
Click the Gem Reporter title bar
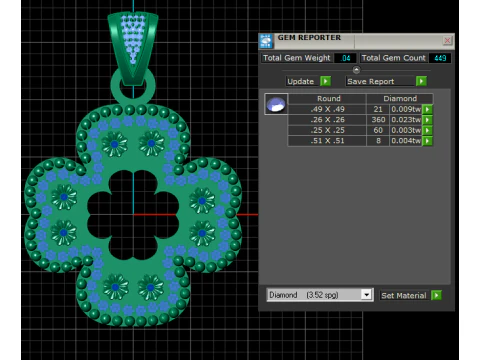[357, 40]
